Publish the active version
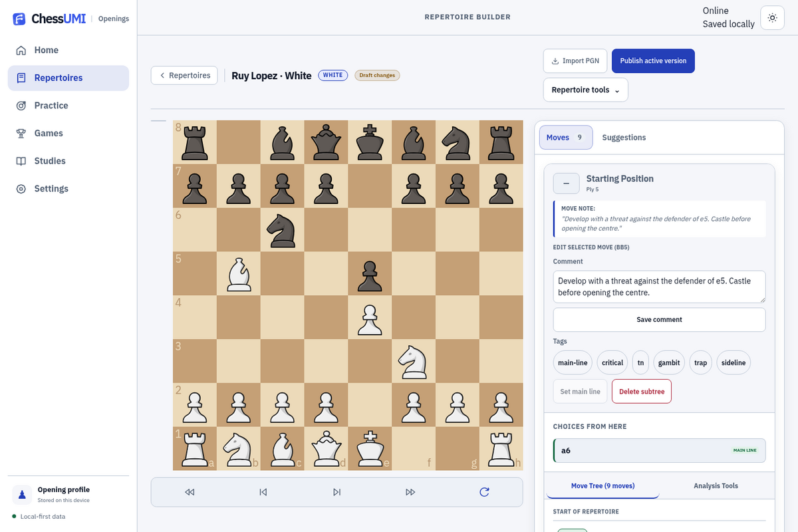The height and width of the screenshot is (532, 798). tap(653, 61)
